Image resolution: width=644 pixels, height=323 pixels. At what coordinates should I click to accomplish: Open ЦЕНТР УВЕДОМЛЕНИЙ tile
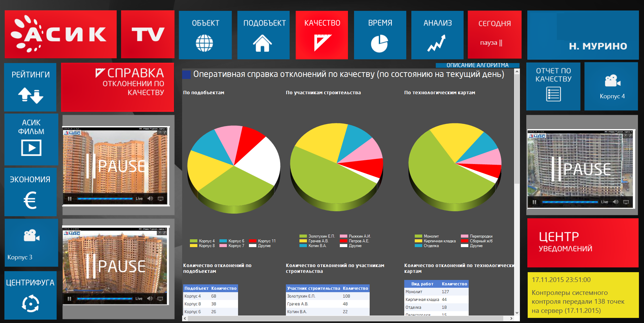(583, 243)
